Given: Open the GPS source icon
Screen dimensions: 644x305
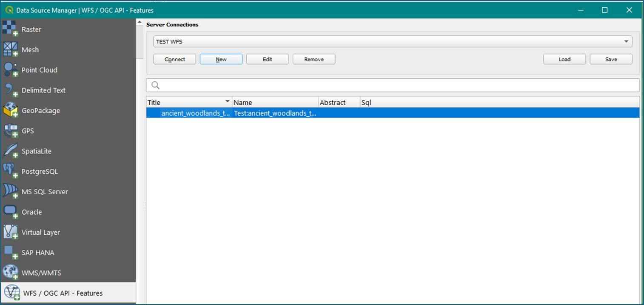Looking at the screenshot, I should [10, 131].
